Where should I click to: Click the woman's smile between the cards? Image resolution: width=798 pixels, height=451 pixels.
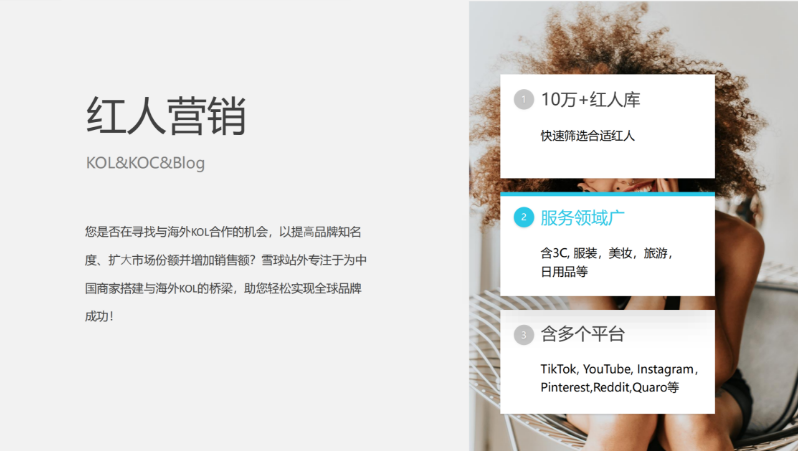(641, 188)
